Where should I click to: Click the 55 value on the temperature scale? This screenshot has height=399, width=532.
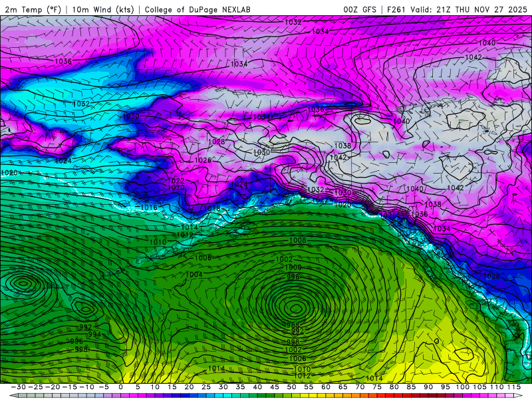(309, 387)
